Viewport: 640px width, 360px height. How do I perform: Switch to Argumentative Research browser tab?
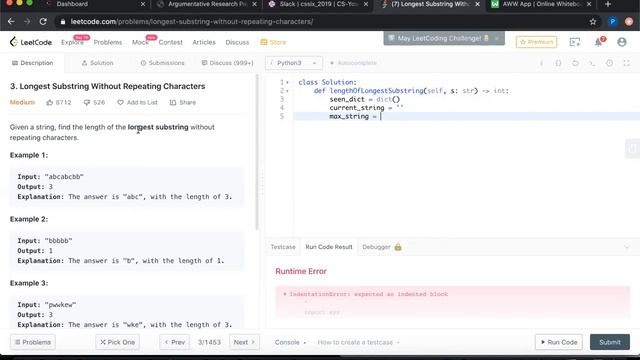pos(207,4)
